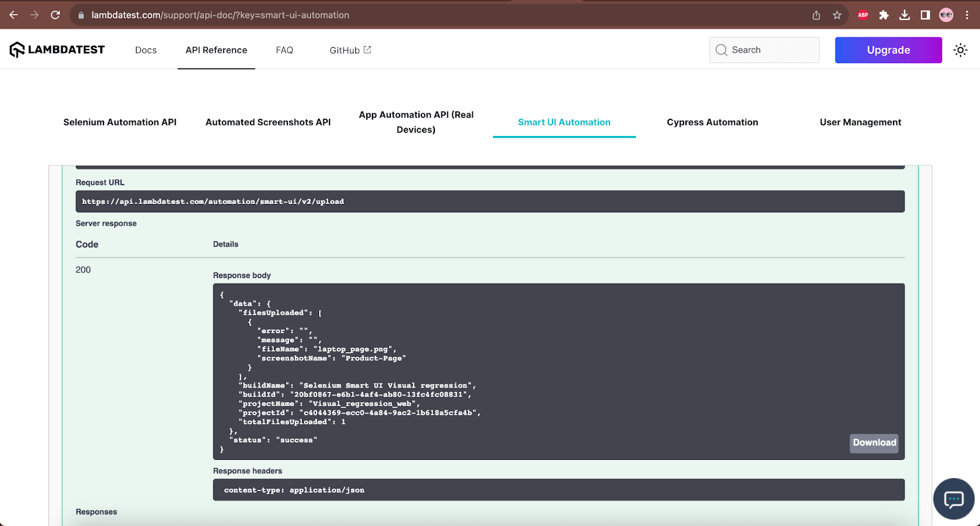Click the magnifier icon in the search box
The image size is (980, 526).
pos(722,50)
